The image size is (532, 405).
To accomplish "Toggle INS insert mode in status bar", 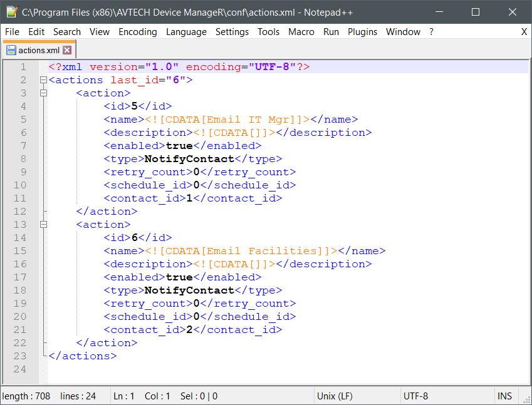I will 504,396.
